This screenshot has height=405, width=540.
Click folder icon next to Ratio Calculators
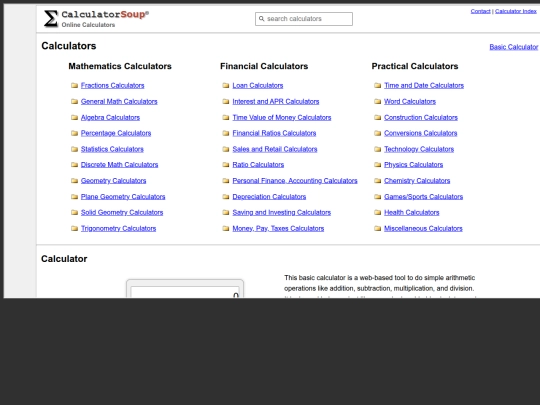click(x=226, y=165)
